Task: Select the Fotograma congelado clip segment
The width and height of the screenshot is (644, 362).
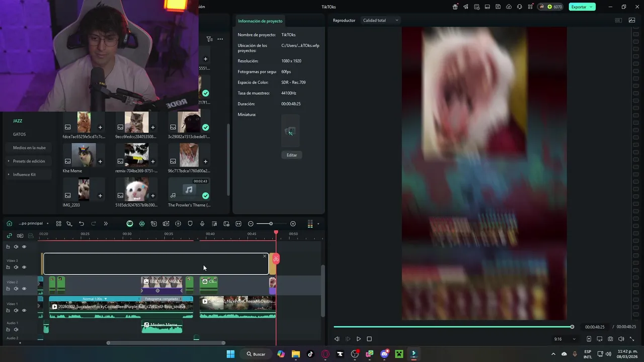Action: (162, 299)
